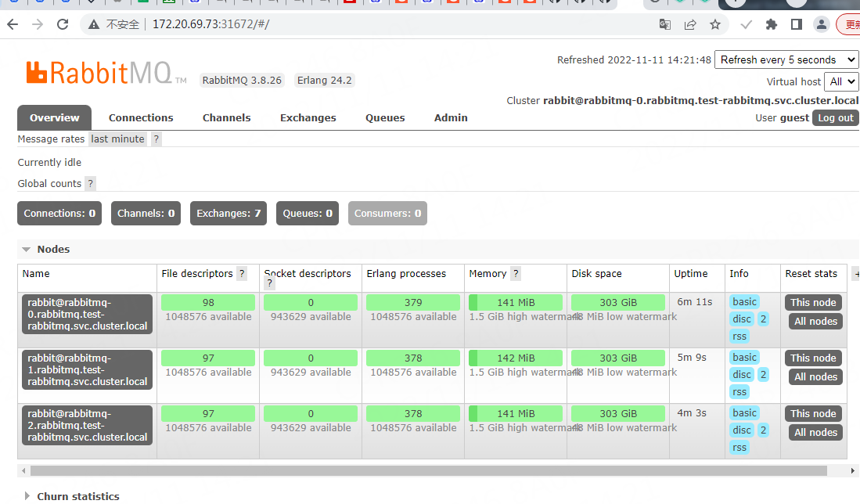Open the Refresh every 5 seconds dropdown
This screenshot has width=860, height=504.
point(786,59)
